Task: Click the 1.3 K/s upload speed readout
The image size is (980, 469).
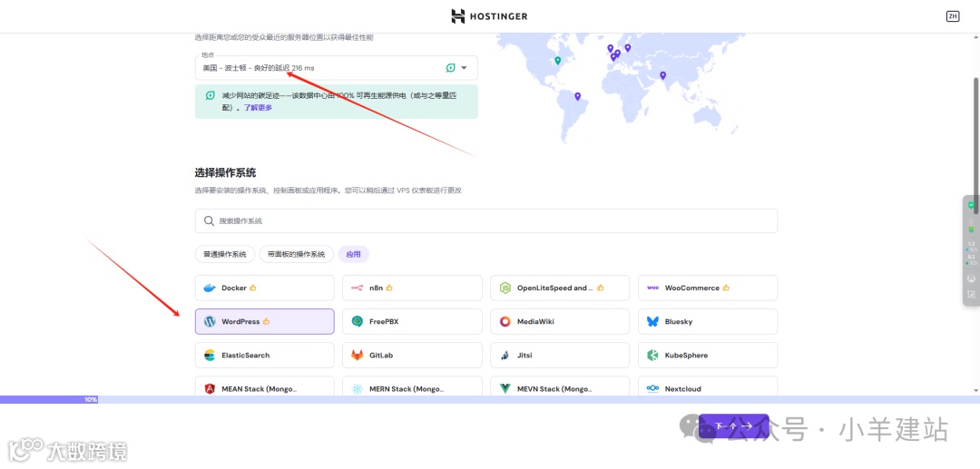Action: tap(971, 246)
